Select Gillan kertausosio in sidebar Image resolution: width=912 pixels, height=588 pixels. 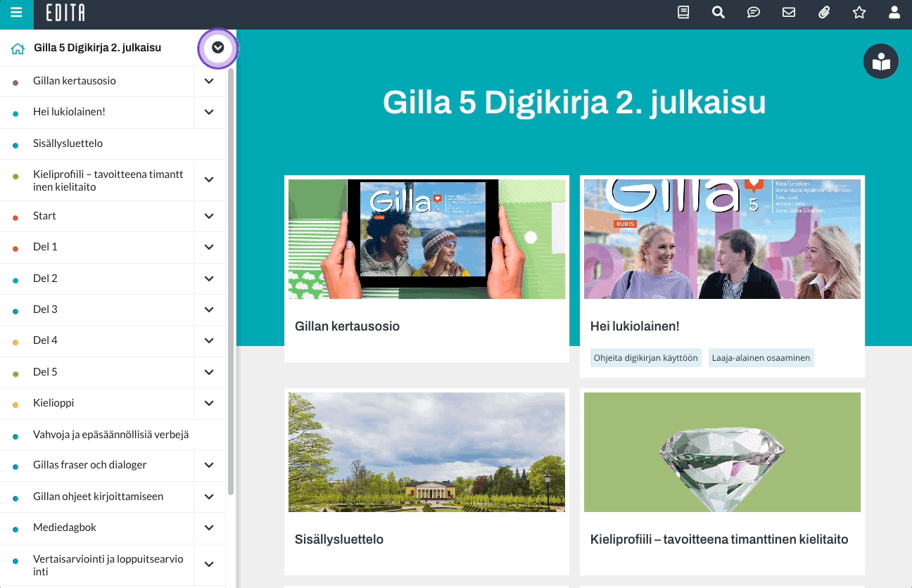point(75,81)
